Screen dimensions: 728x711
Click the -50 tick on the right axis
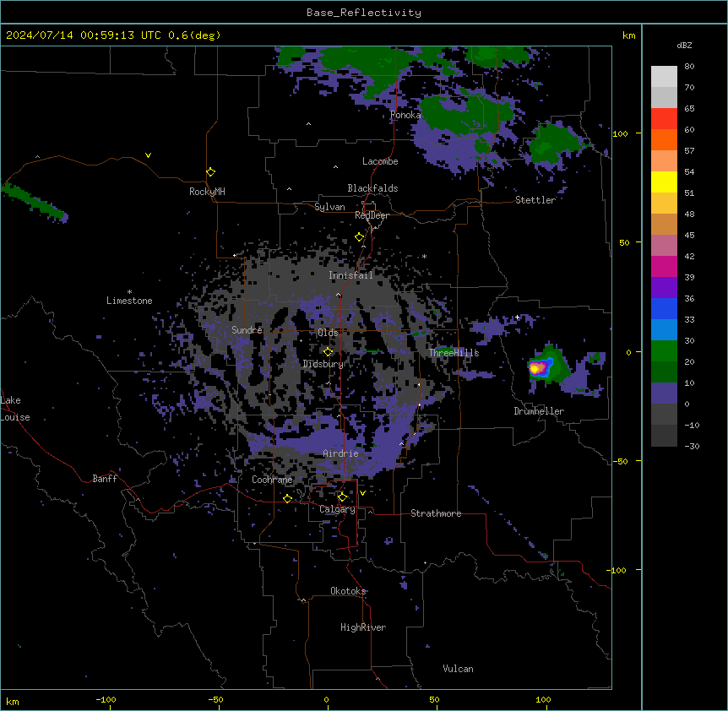click(621, 461)
